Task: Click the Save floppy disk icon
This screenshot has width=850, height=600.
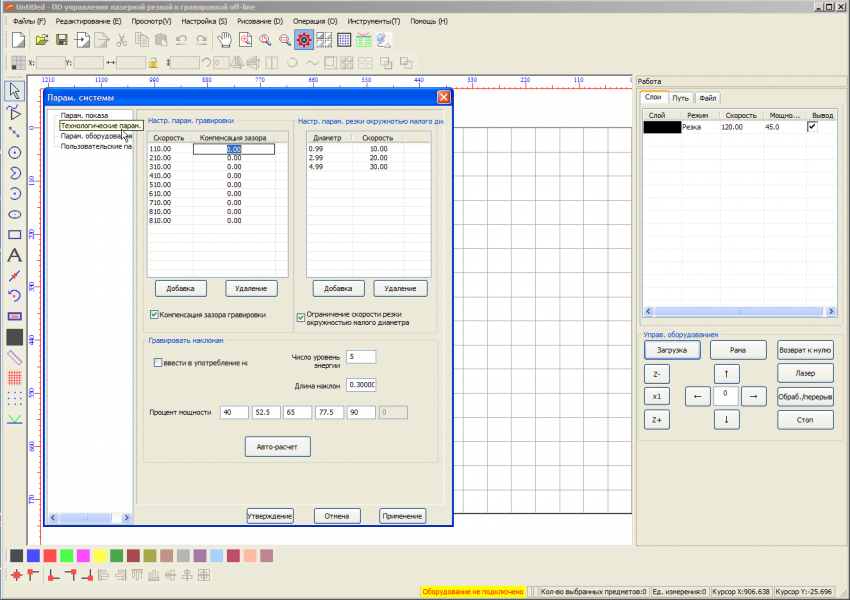Action: point(61,40)
